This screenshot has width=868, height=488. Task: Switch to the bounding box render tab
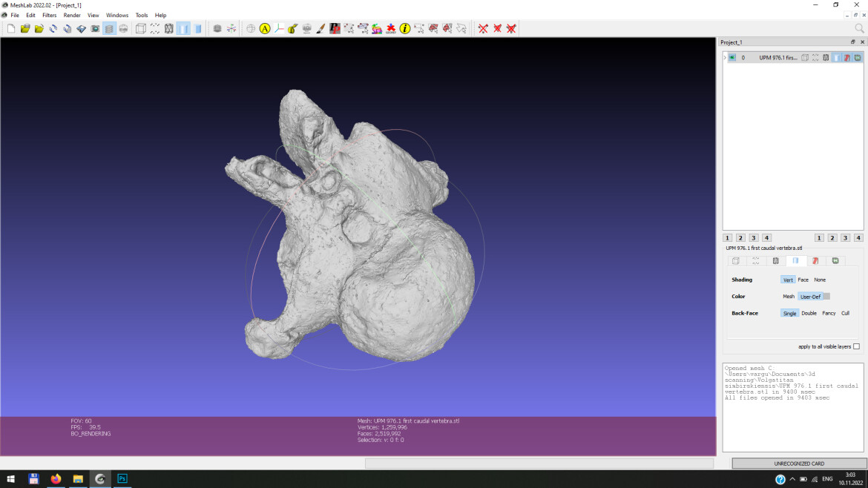tap(736, 261)
